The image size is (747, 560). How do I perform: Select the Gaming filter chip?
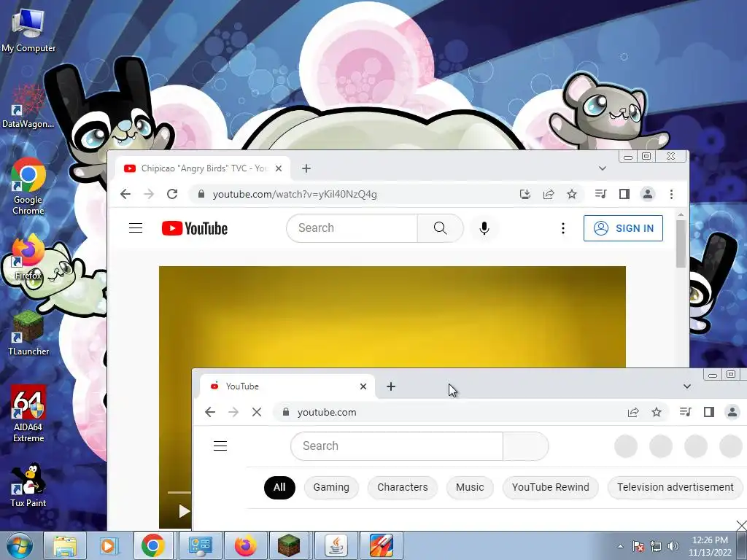tap(331, 488)
